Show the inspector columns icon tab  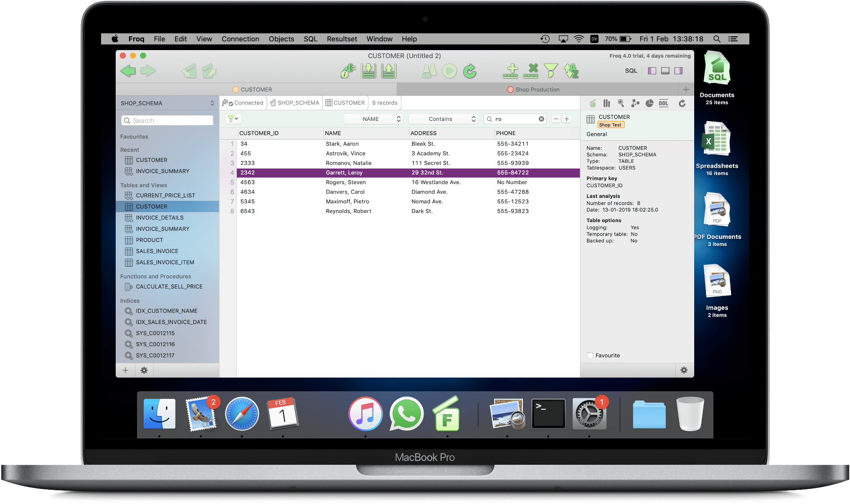pos(606,103)
